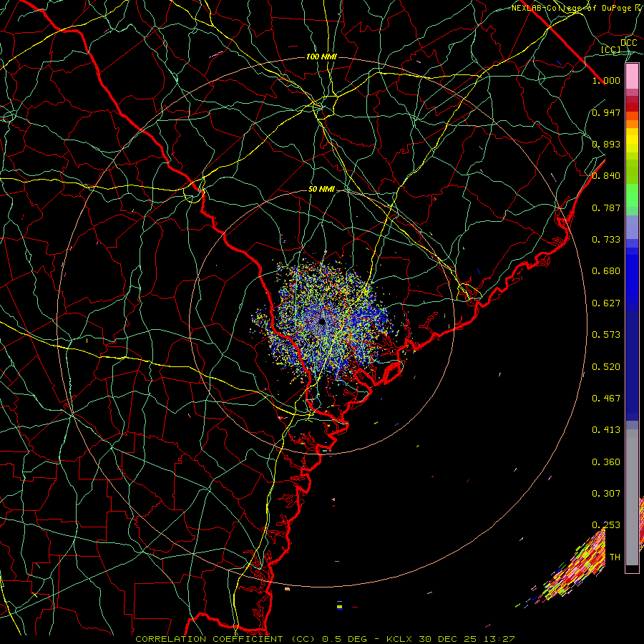Click the DCC label above the scale
Screen dimensions: 644x644
(629, 43)
